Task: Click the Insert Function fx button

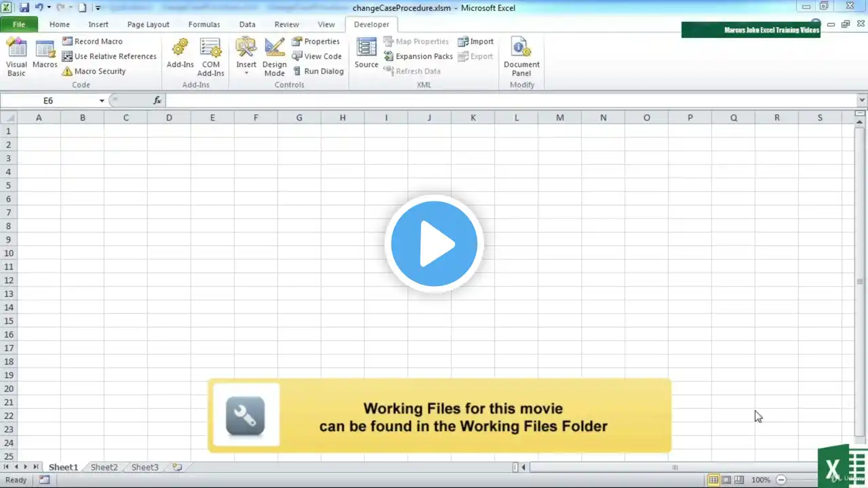Action: pos(157,100)
